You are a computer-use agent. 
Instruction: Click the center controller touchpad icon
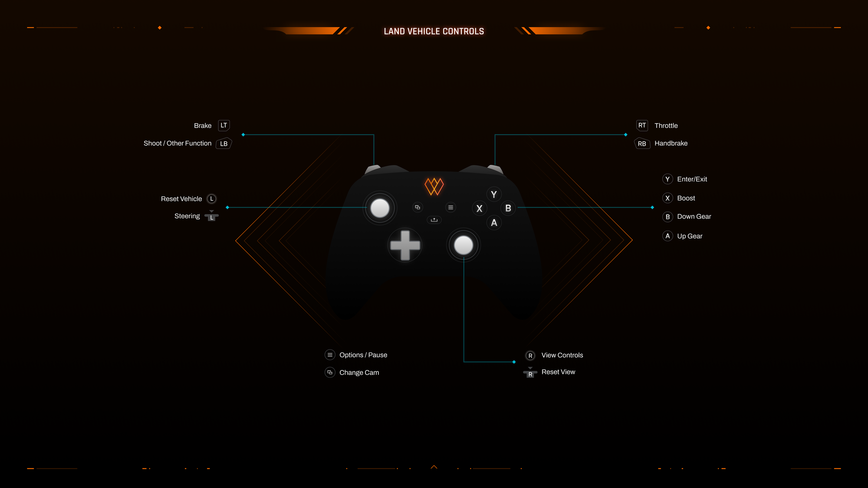click(434, 220)
